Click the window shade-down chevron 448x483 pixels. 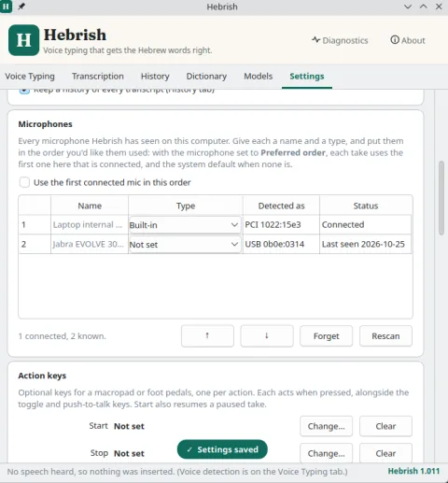(408, 7)
